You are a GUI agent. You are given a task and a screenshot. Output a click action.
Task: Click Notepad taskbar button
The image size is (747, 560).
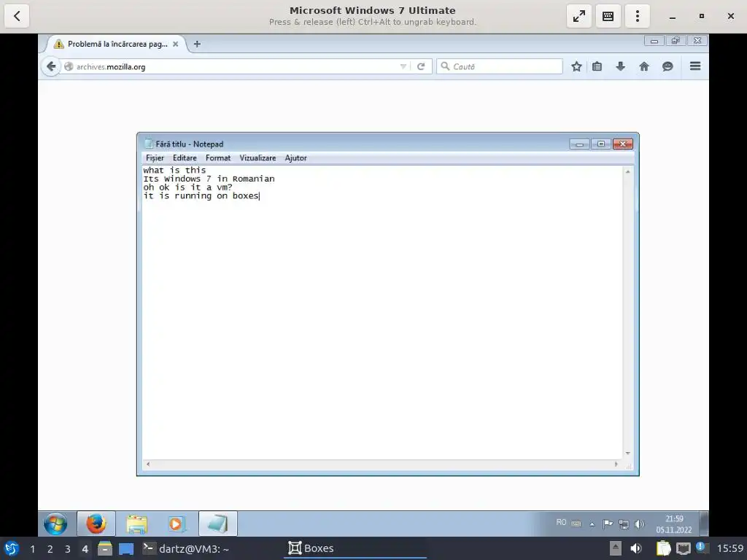pyautogui.click(x=217, y=524)
